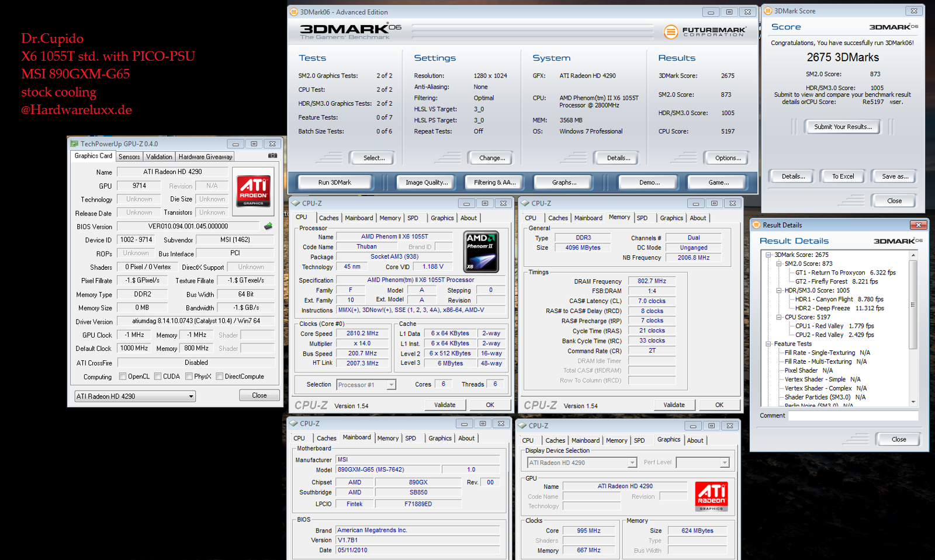Click the Graphs... button
This screenshot has width=935, height=560.
pyautogui.click(x=564, y=182)
